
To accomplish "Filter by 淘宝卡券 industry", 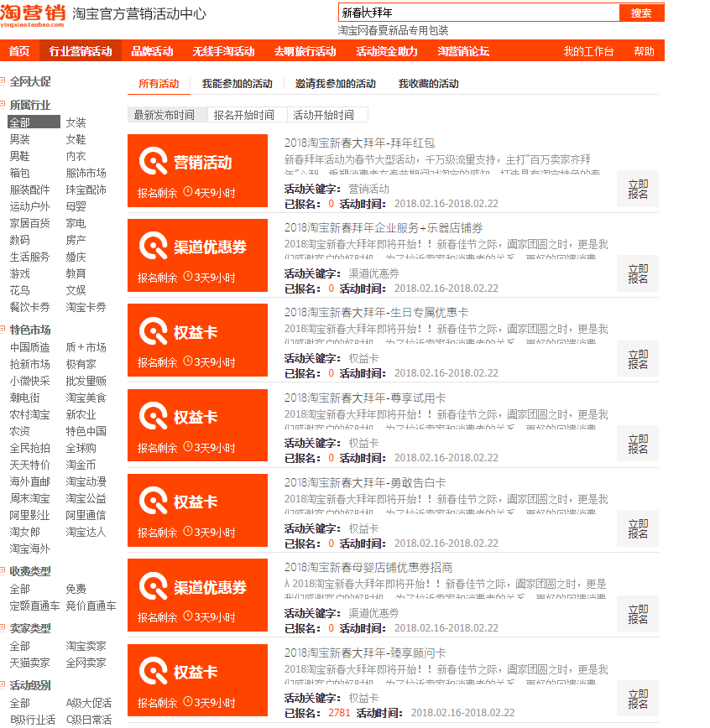I will (x=86, y=307).
